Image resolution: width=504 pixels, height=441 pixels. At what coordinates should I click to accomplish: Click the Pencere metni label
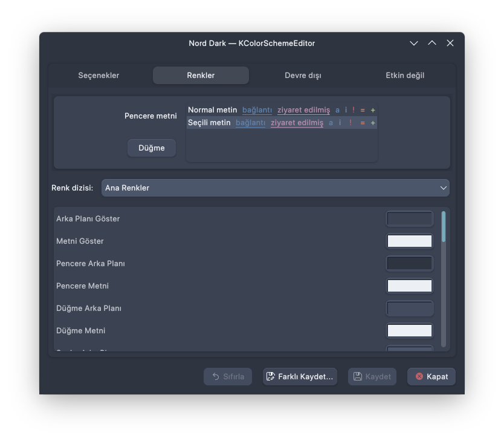[150, 116]
